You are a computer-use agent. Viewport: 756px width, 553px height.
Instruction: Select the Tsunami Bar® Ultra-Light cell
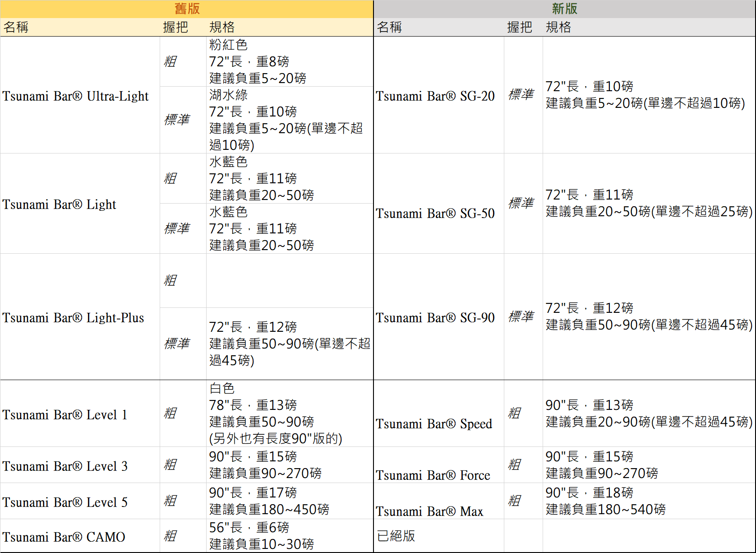(x=80, y=95)
